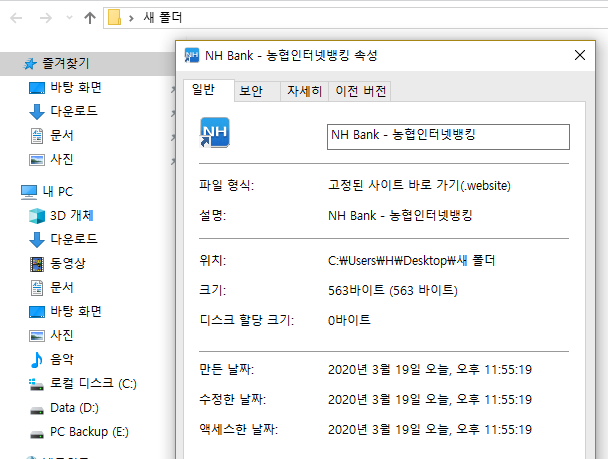The width and height of the screenshot is (608, 459).
Task: Switch to 이전 버전 tab
Action: [x=360, y=91]
